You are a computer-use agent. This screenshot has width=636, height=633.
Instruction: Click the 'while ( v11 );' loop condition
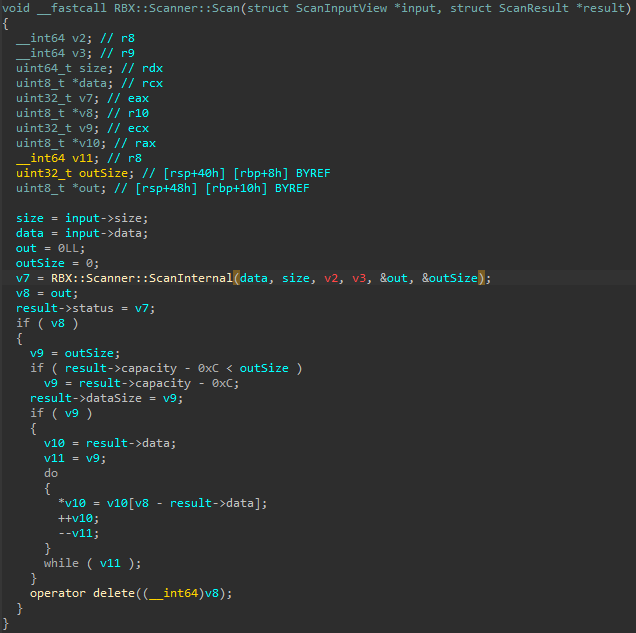92,563
